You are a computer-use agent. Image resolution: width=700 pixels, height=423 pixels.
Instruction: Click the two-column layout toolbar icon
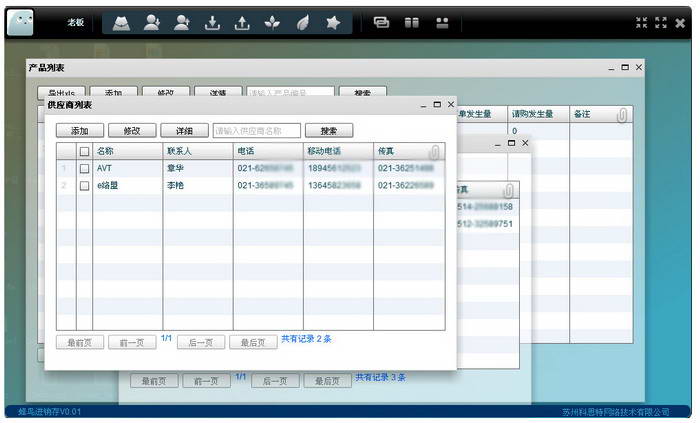pyautogui.click(x=412, y=22)
